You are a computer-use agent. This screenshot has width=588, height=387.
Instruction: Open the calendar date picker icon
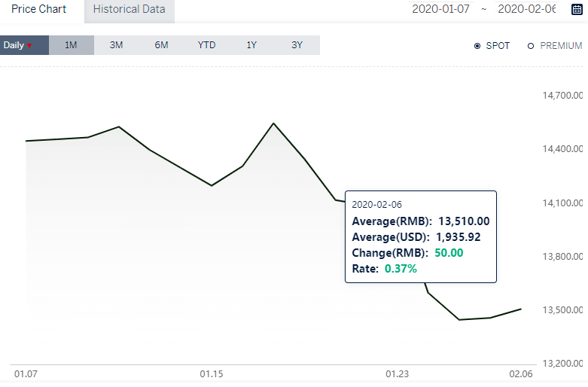click(x=577, y=9)
